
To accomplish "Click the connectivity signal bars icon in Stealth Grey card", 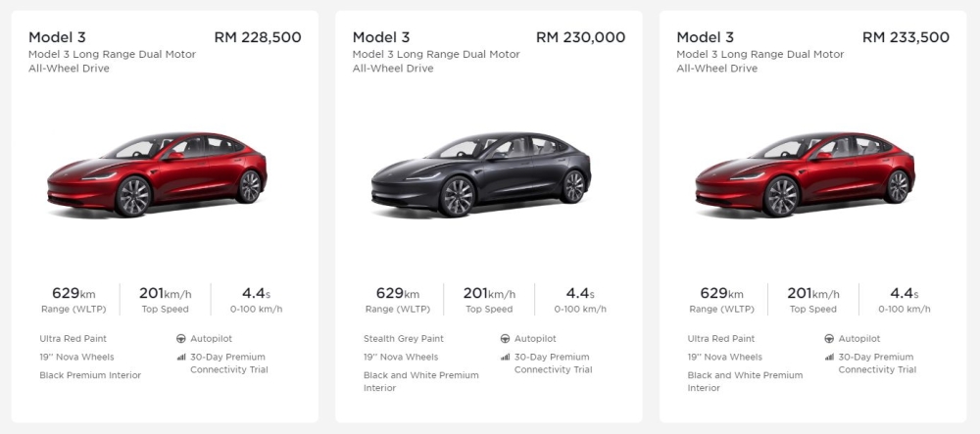I will 505,358.
